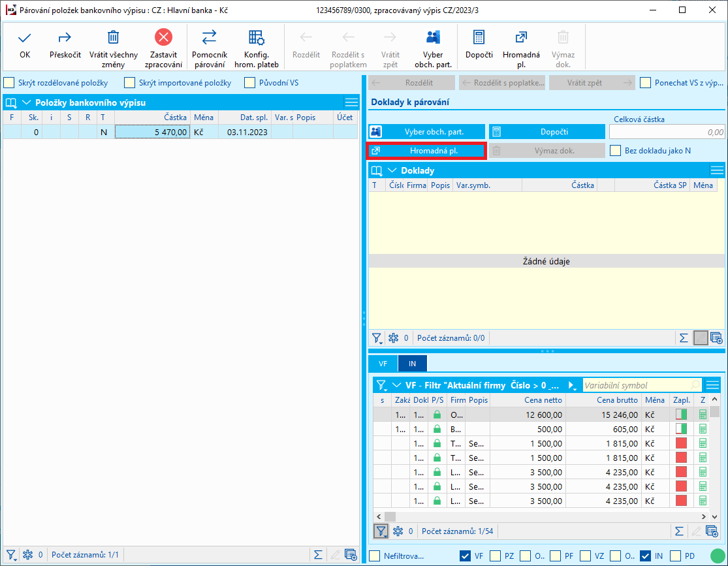Click filter icon in VF list status bar
Viewport: 728px width, 566px height.
(x=381, y=531)
